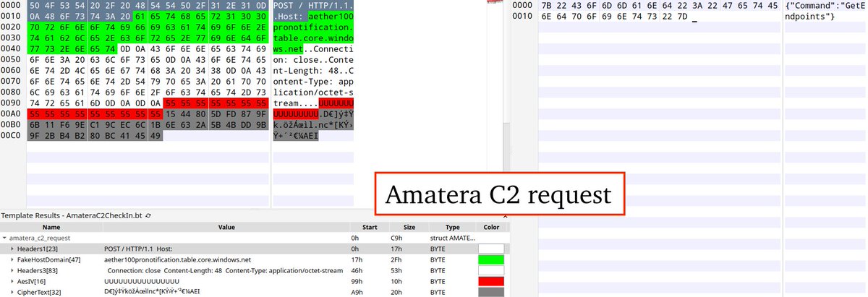Click the white swatch for Headers1

[491, 248]
